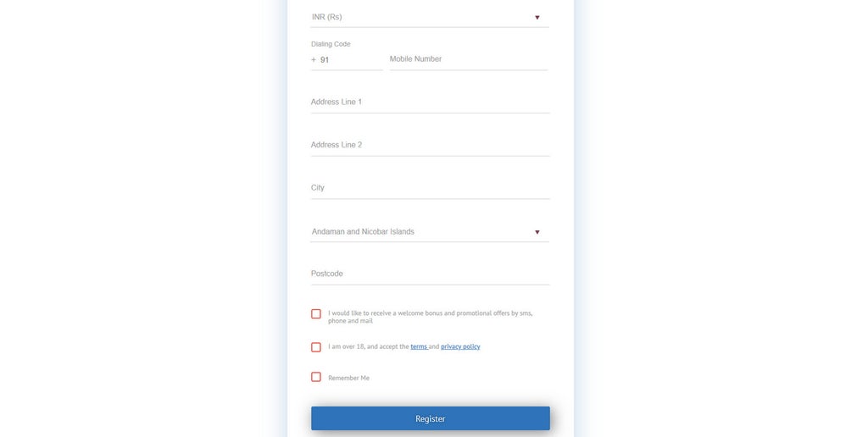Viewport: 868px width, 437px height.
Task: Open the privacy policy link
Action: click(460, 347)
